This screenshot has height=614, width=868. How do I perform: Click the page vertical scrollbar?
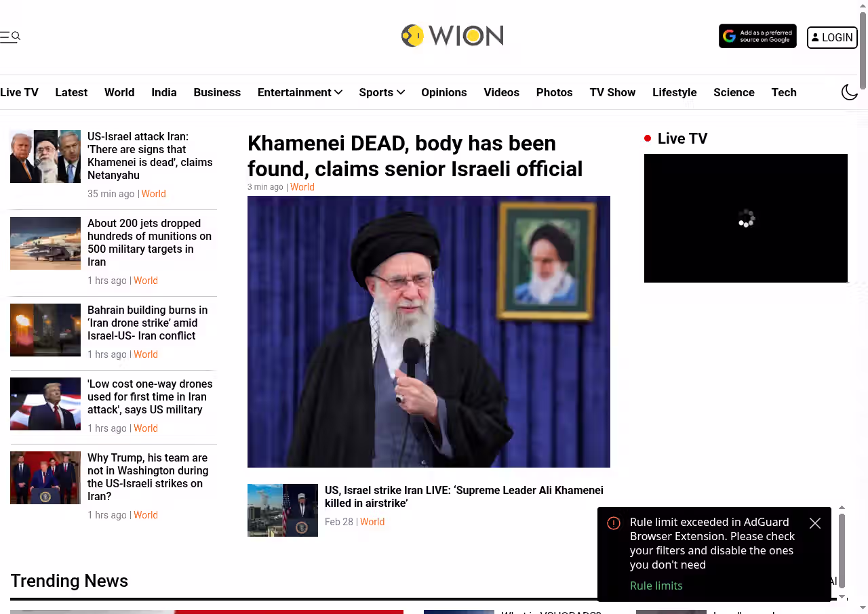coord(863,47)
